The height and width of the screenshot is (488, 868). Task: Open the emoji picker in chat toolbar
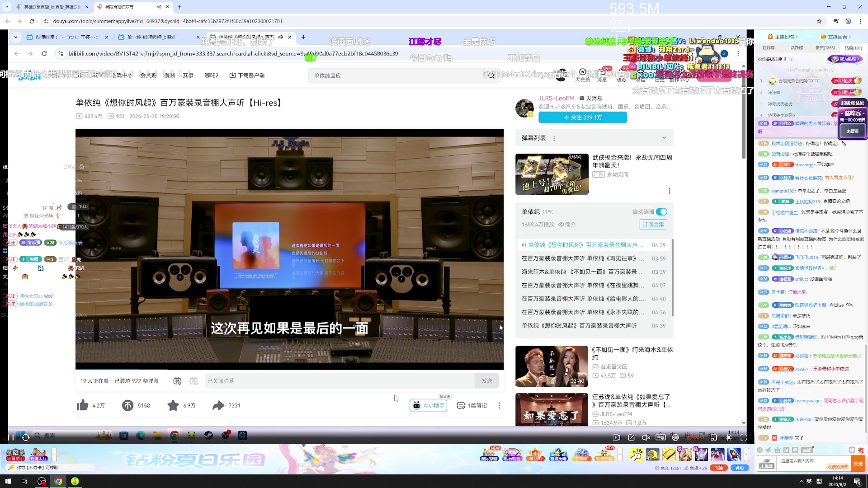759,450
